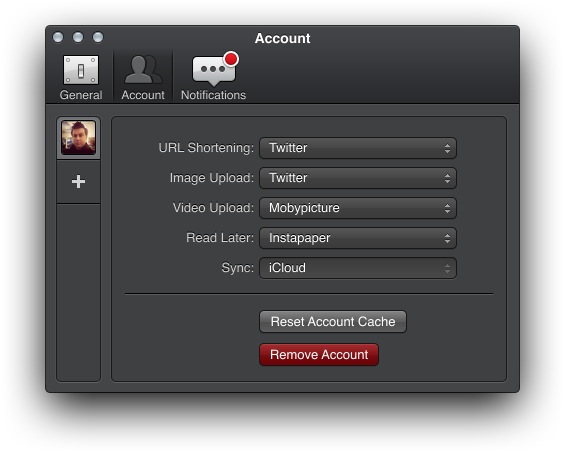The height and width of the screenshot is (453, 565).
Task: Select the Account silhouettes icon
Action: (x=143, y=70)
